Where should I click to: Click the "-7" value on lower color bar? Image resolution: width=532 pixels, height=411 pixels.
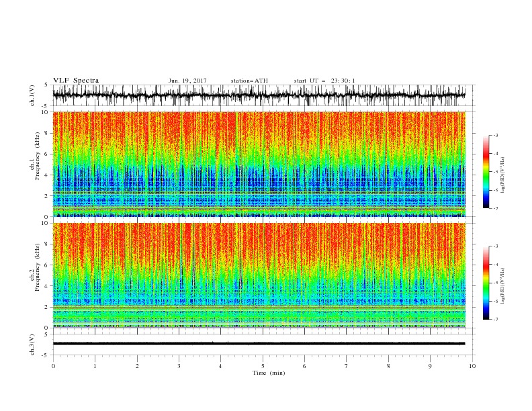[x=496, y=319]
